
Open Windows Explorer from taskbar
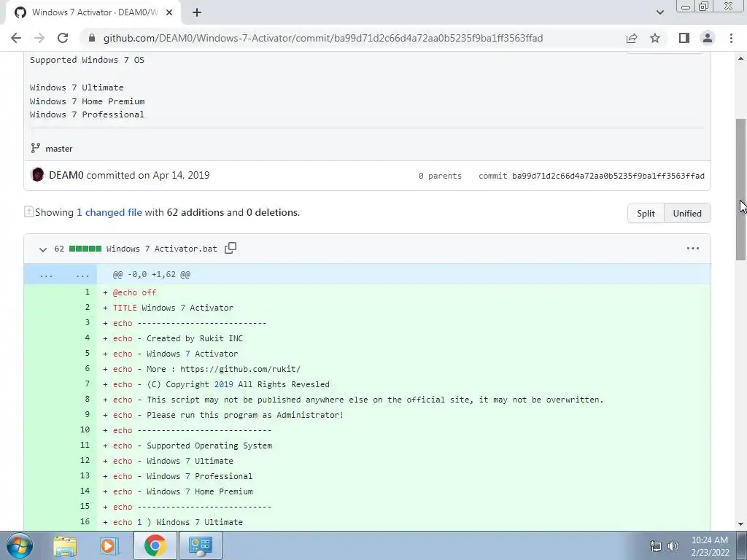[x=65, y=545]
